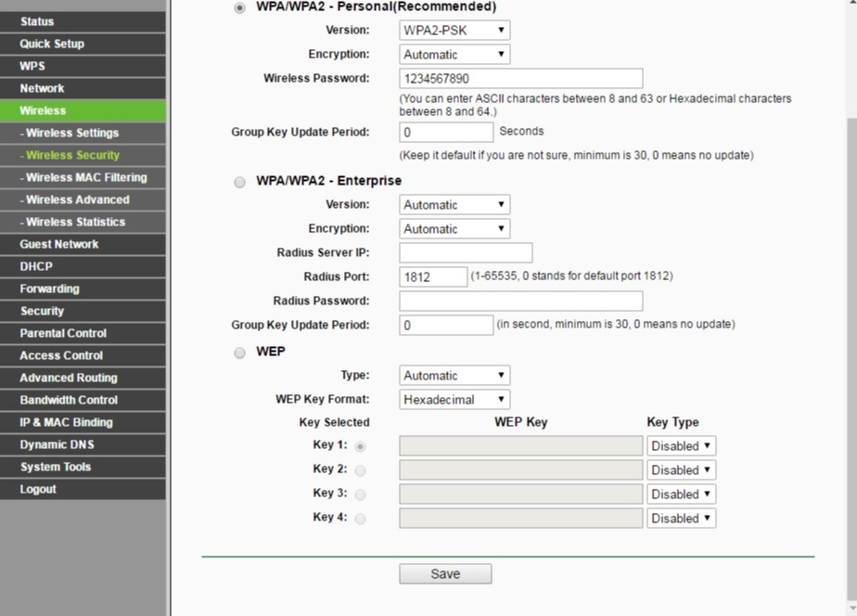Image resolution: width=857 pixels, height=616 pixels.
Task: Open WEP Type dropdown
Action: (x=454, y=376)
